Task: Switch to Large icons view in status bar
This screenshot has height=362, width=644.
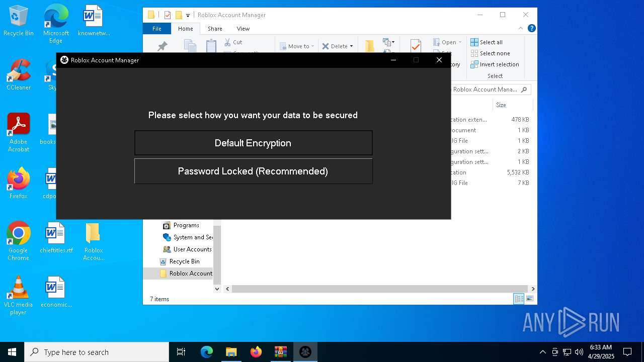Action: 529,299
